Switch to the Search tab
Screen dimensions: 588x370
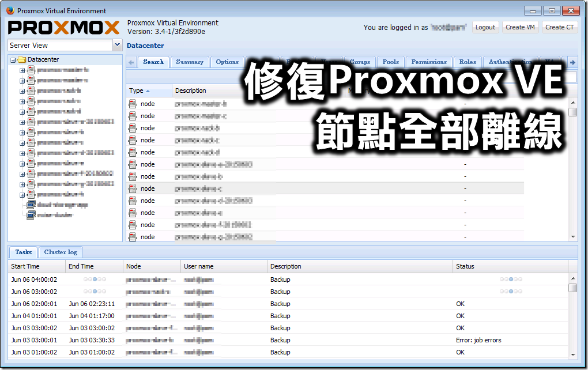point(153,62)
